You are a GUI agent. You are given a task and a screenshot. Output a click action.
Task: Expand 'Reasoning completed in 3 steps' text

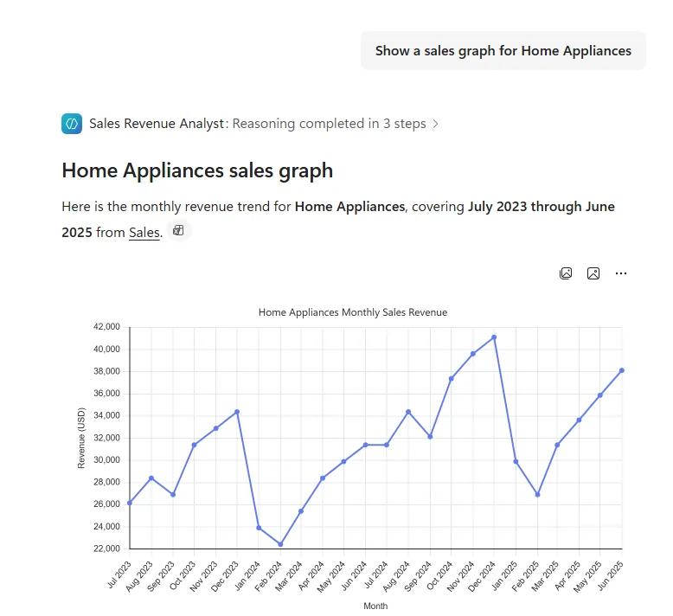[330, 124]
